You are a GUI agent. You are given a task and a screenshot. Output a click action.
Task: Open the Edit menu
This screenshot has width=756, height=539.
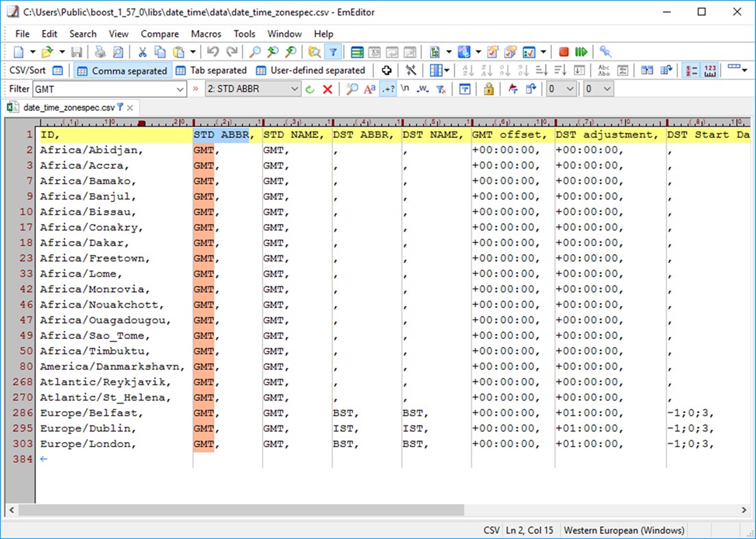(49, 34)
